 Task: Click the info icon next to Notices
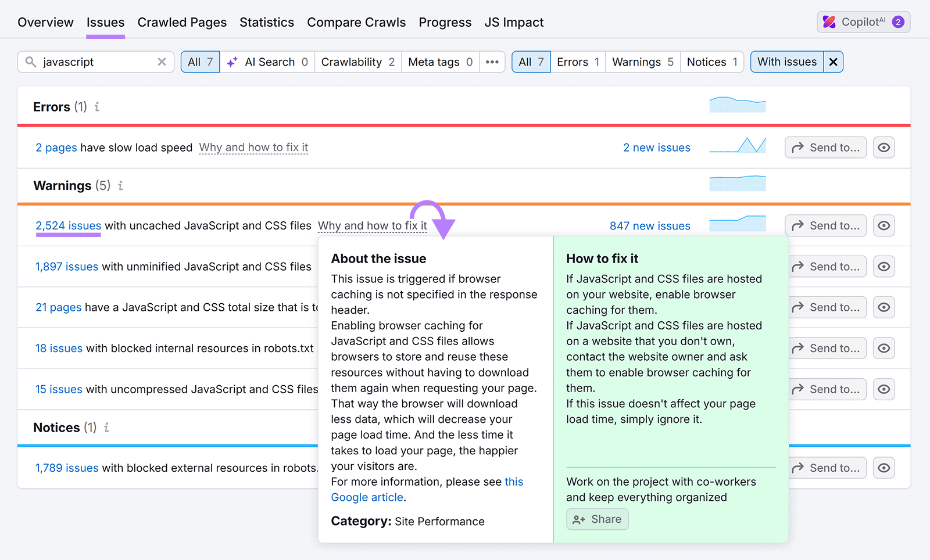click(x=106, y=428)
